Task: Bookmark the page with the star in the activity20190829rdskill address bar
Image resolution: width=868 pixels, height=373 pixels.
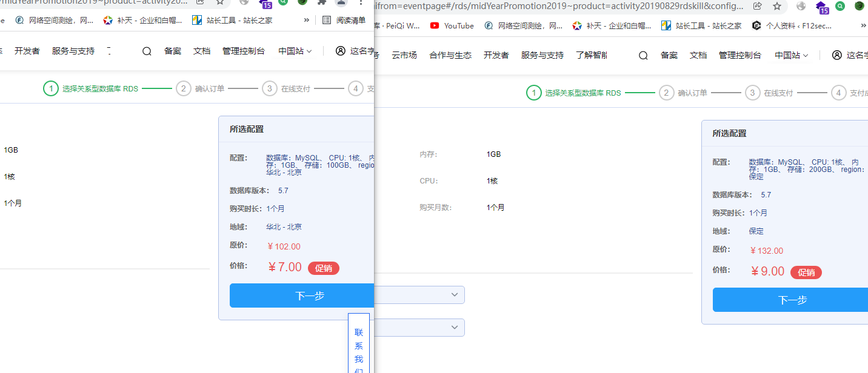Action: [776, 6]
